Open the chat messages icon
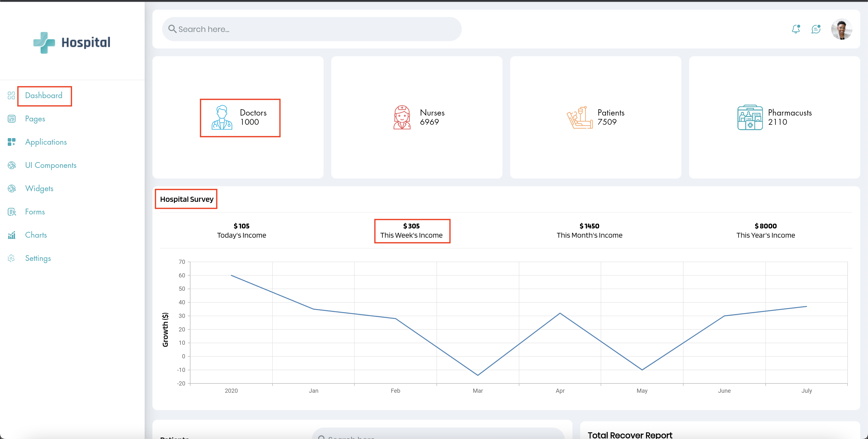868x439 pixels. coord(816,29)
